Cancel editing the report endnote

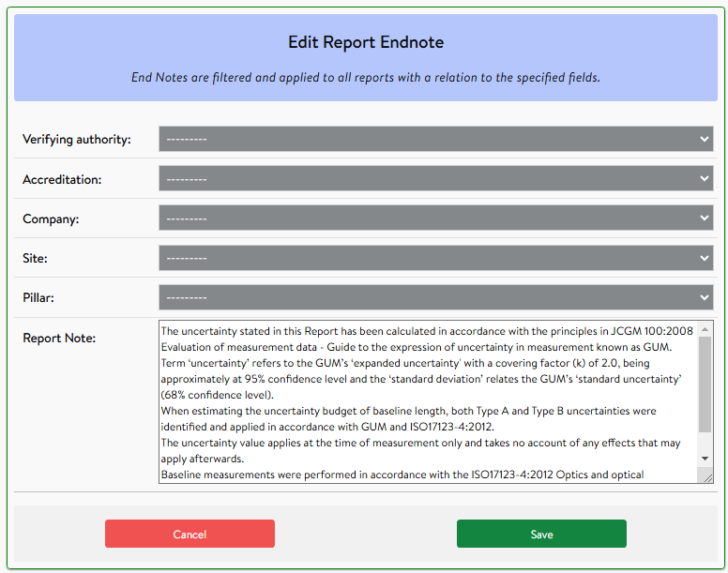click(190, 535)
